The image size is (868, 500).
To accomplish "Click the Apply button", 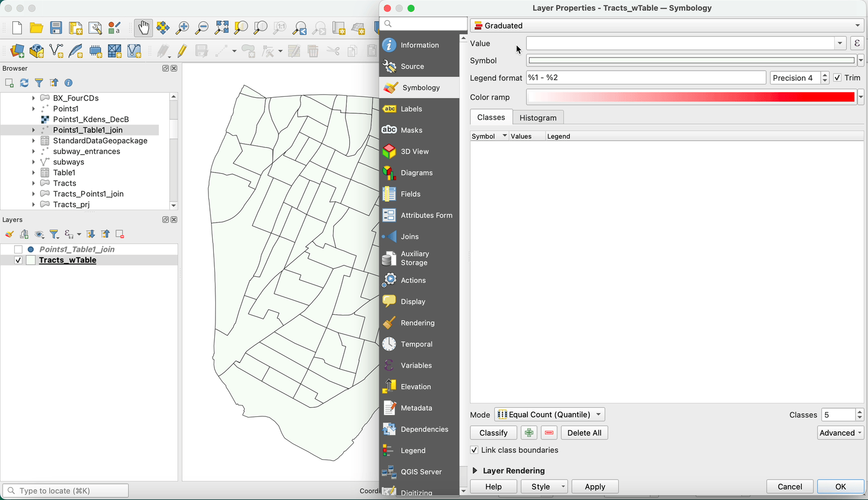I will (x=595, y=486).
